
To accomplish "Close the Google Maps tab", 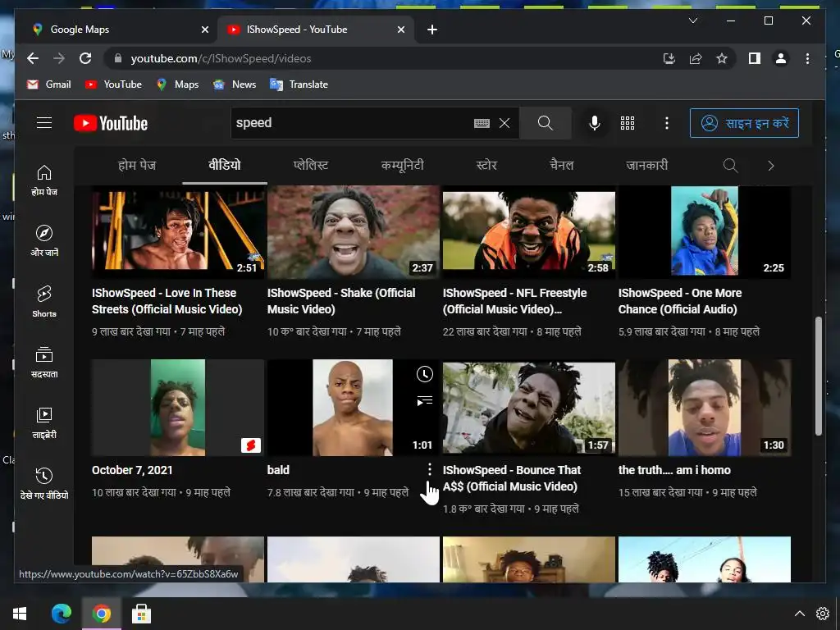I will coord(204,30).
